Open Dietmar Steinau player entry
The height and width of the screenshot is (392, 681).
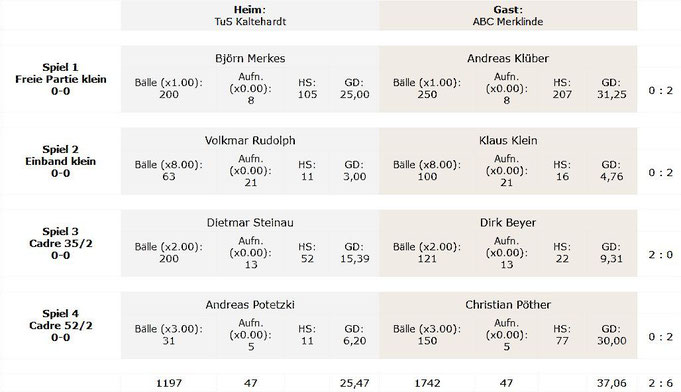[x=250, y=223]
